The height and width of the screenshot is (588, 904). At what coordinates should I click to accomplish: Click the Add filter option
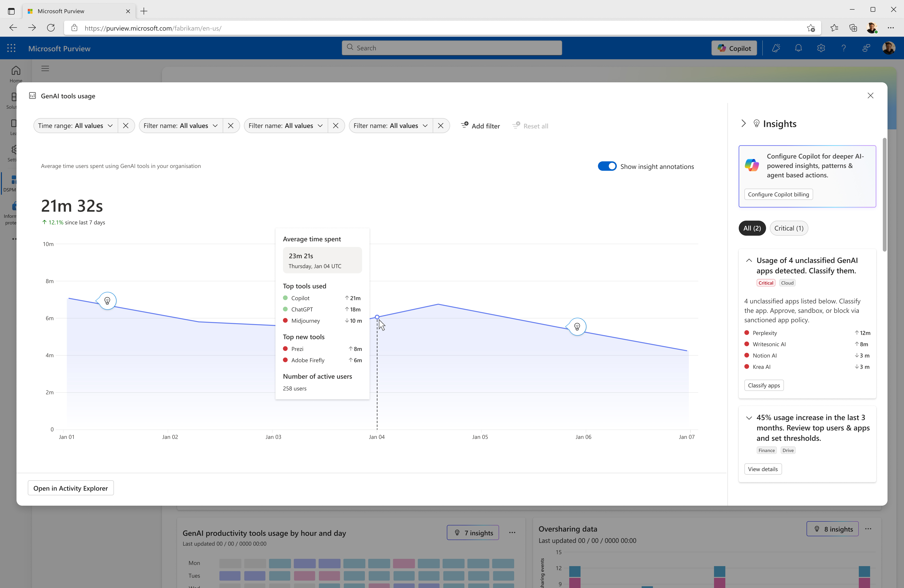pos(480,126)
